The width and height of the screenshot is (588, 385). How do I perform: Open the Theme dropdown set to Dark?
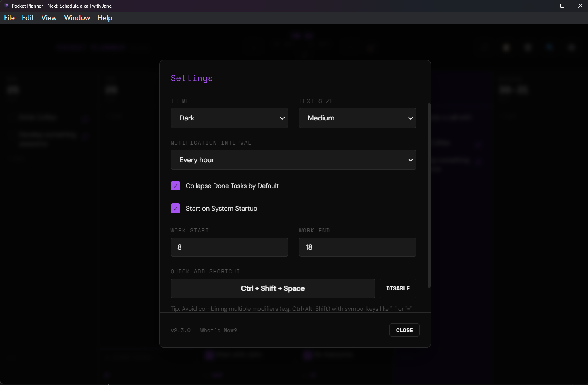coord(229,118)
